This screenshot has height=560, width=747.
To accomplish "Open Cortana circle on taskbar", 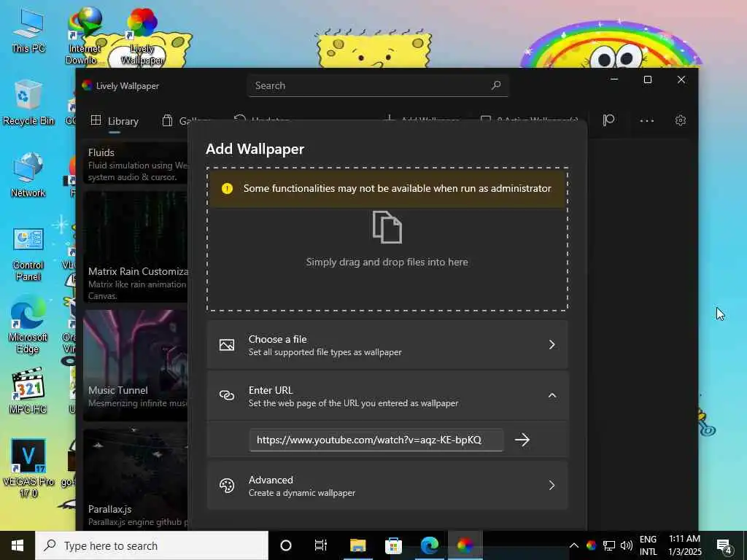I will click(x=286, y=545).
